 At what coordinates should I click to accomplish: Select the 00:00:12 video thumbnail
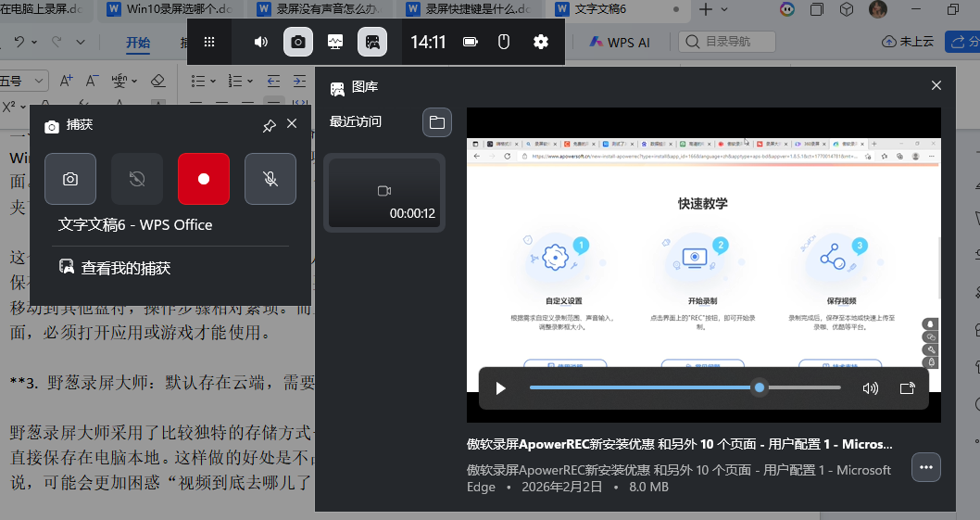pos(384,193)
